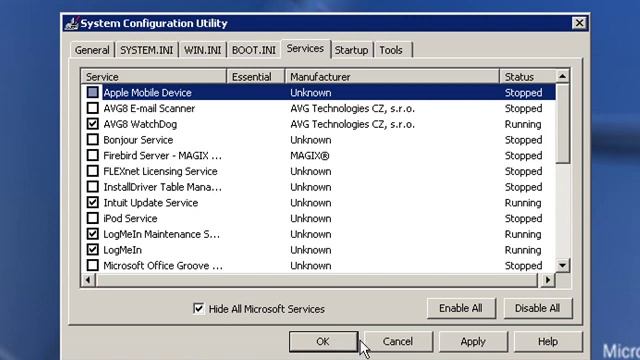Select the LogMeIn Maintenance S... name

[x=162, y=234]
